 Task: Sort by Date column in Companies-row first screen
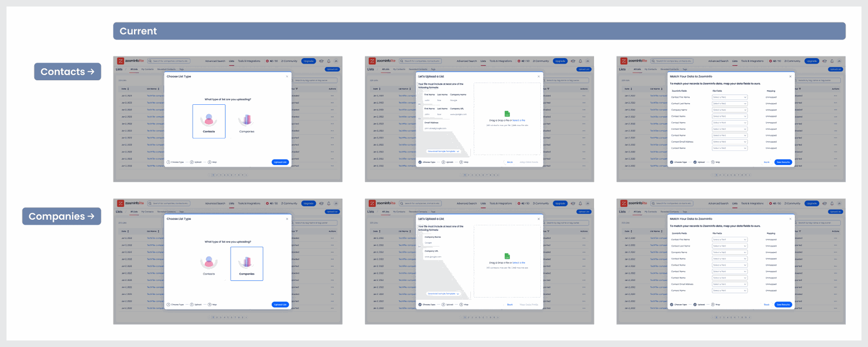[125, 231]
